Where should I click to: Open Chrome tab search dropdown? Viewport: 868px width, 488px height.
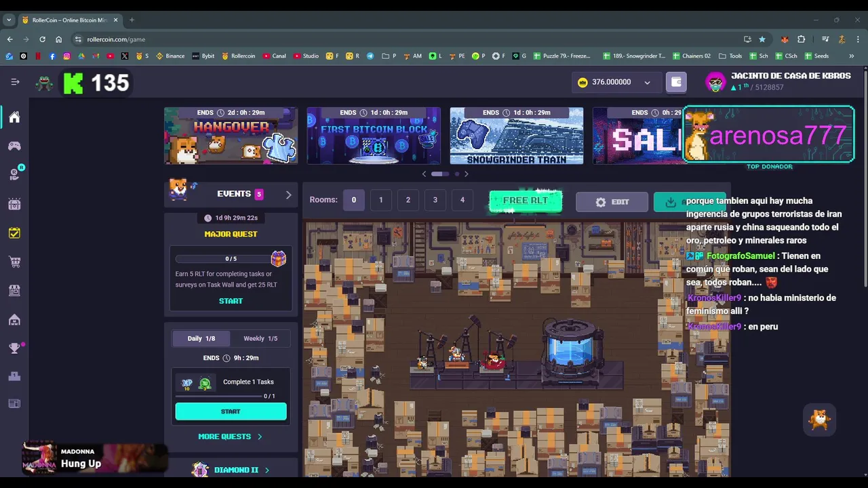pyautogui.click(x=9, y=20)
